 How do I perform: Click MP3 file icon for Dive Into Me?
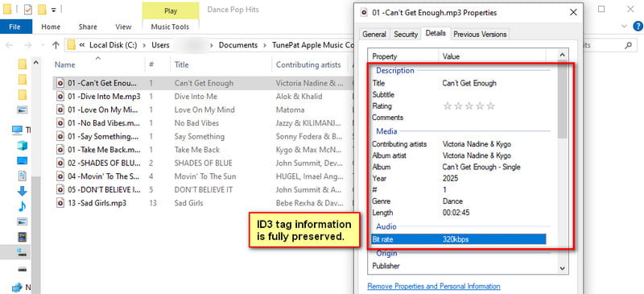point(60,96)
